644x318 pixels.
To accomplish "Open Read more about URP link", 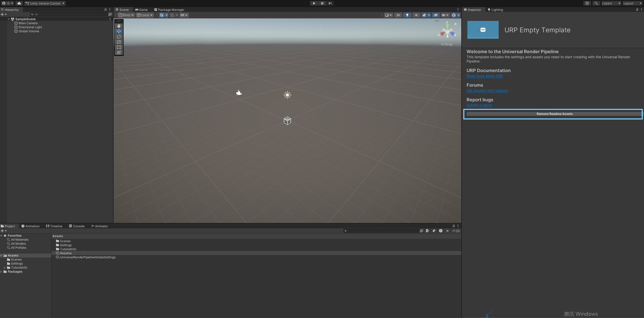I will (x=485, y=76).
